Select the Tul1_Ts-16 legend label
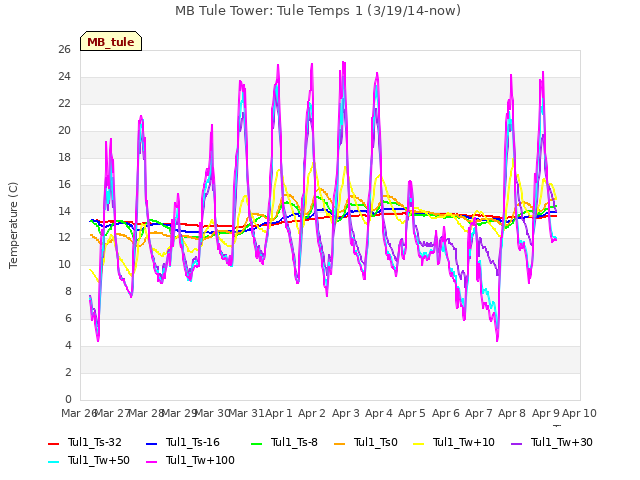640x480 pixels. [x=193, y=442]
